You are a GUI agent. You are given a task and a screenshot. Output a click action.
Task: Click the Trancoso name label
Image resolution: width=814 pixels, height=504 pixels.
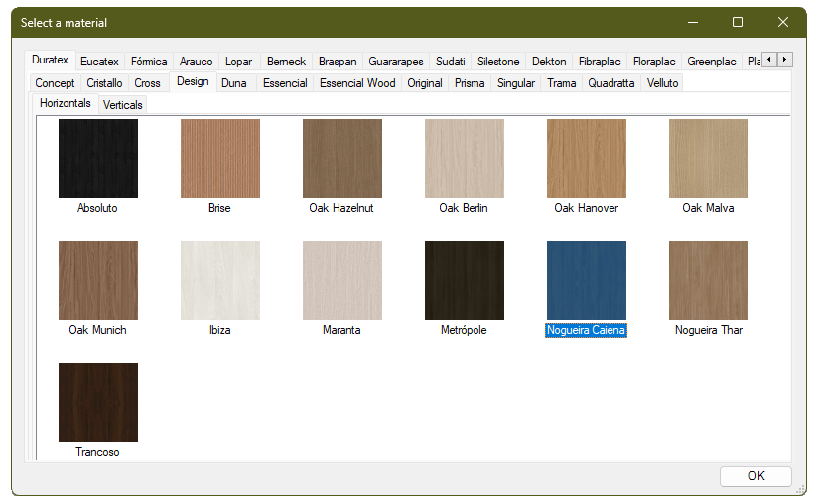point(97,452)
